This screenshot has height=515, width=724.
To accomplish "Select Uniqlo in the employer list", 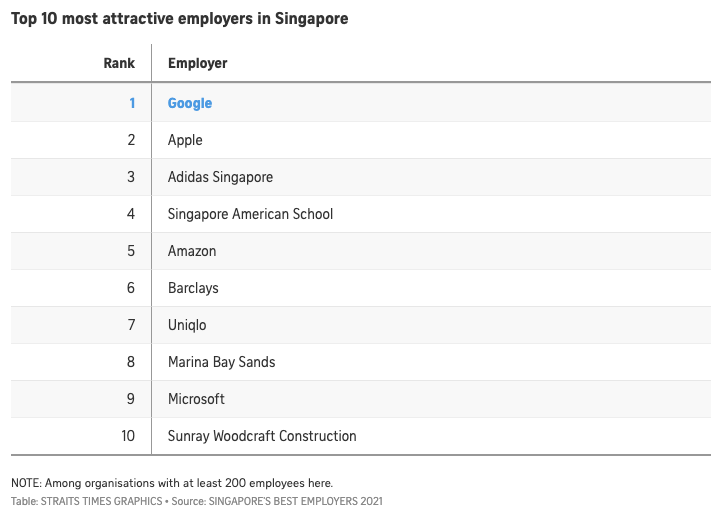I will click(187, 325).
